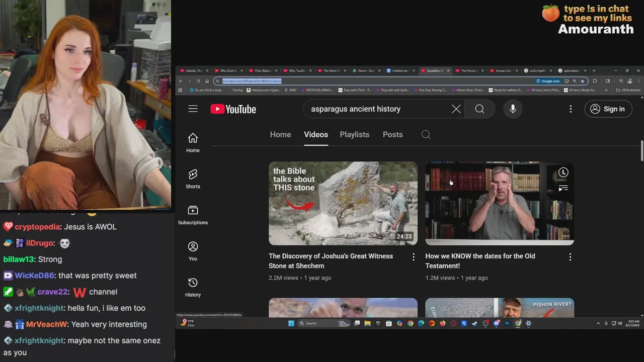Click the Windows Start button

tap(291, 323)
